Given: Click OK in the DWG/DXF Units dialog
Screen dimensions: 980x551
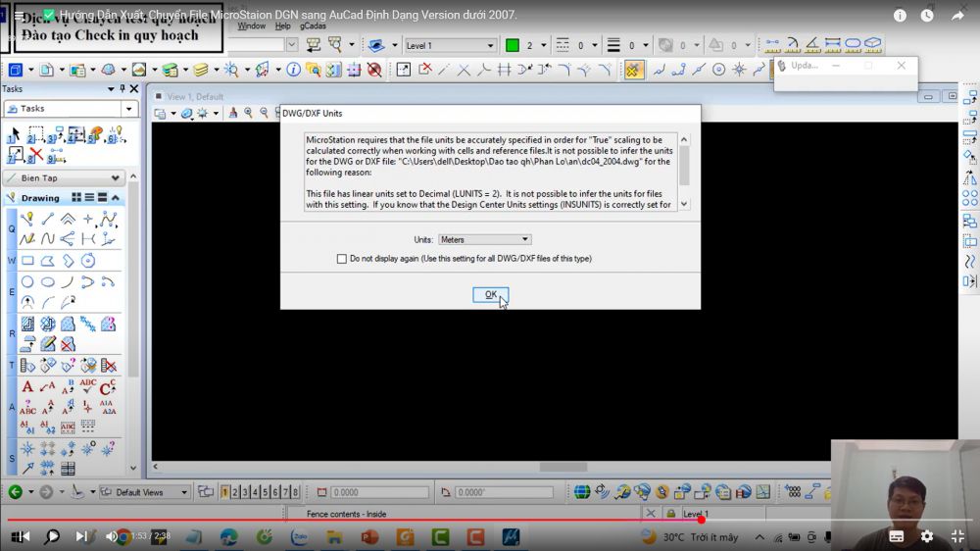Looking at the screenshot, I should click(x=490, y=294).
